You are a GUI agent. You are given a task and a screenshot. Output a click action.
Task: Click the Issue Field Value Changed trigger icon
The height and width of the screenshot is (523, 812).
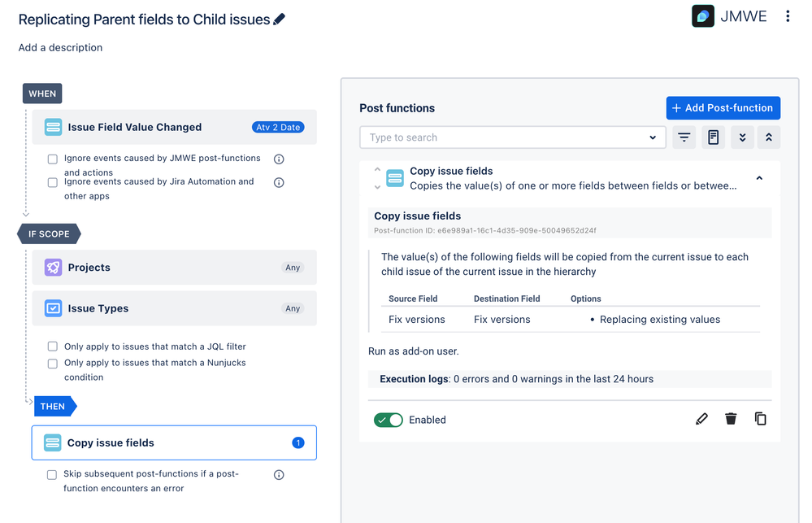click(54, 127)
